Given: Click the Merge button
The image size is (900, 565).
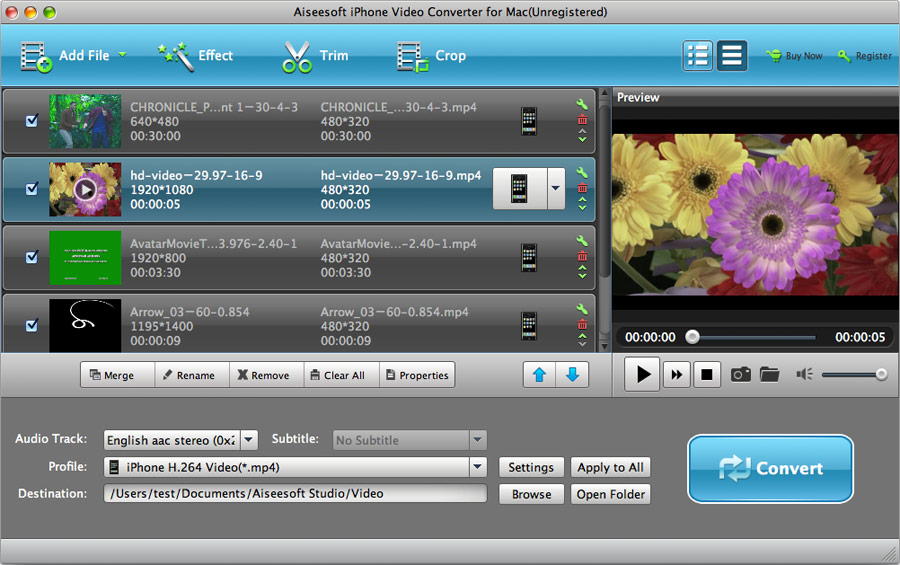Looking at the screenshot, I should click(118, 375).
